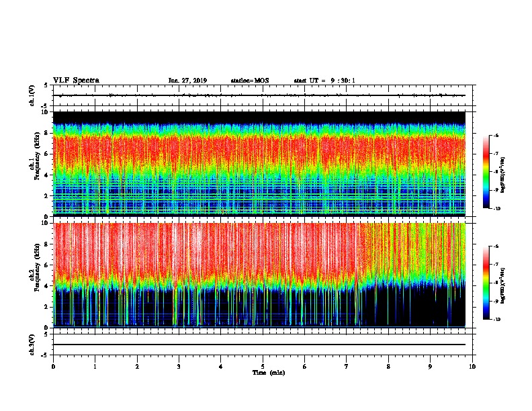
Task: Click the "station=MOS" header label
Action: 250,81
